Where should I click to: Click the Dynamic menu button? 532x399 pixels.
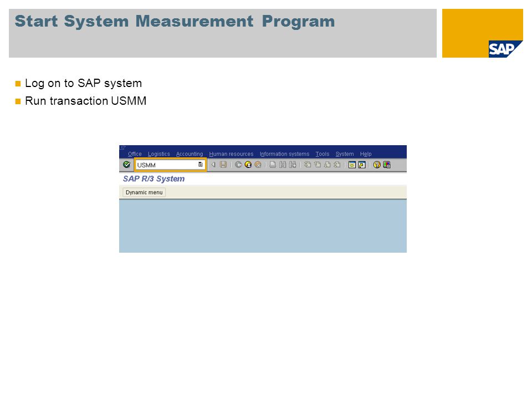click(x=144, y=192)
